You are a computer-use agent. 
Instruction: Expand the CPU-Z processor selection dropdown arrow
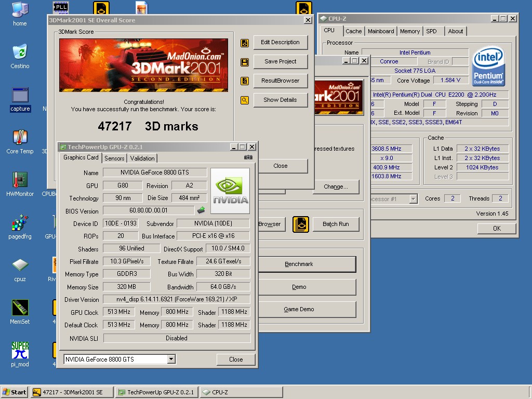413,199
